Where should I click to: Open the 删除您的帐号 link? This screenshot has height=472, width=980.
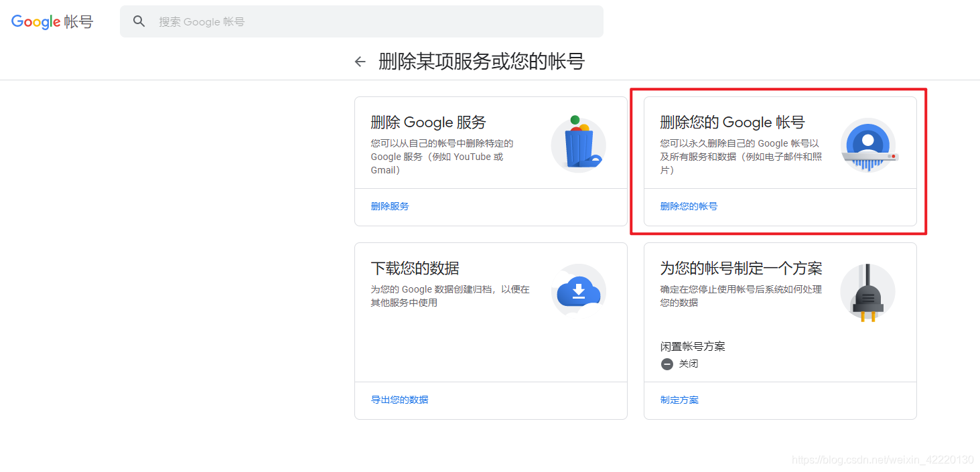[689, 206]
